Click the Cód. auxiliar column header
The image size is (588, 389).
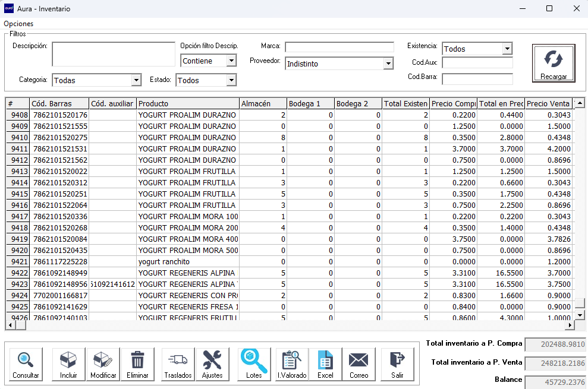[x=112, y=103]
